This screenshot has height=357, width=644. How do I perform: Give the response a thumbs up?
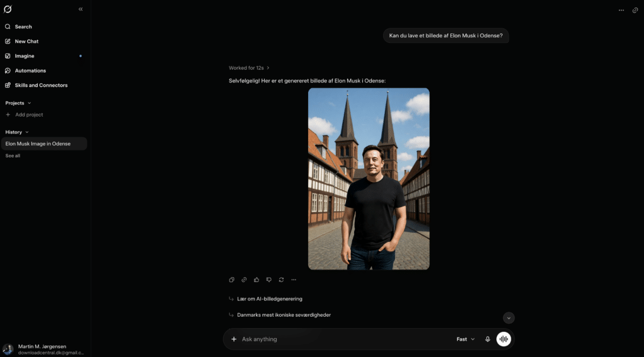[257, 280]
